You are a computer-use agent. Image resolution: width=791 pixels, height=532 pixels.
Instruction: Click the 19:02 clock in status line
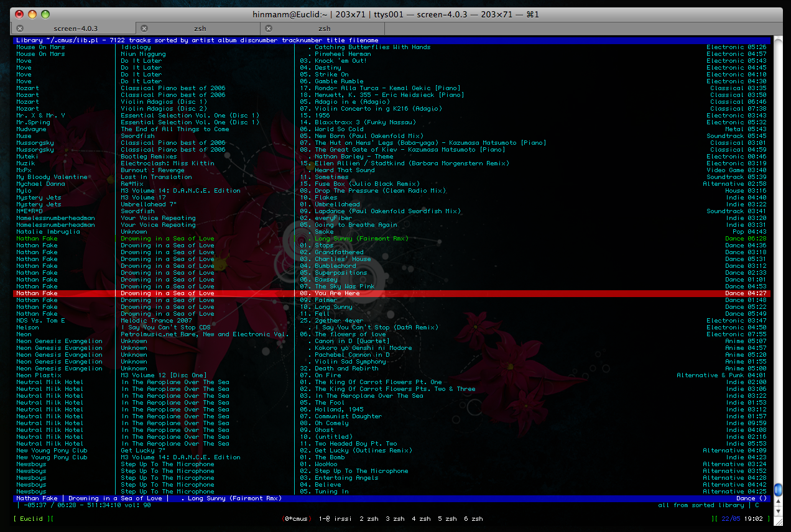752,518
